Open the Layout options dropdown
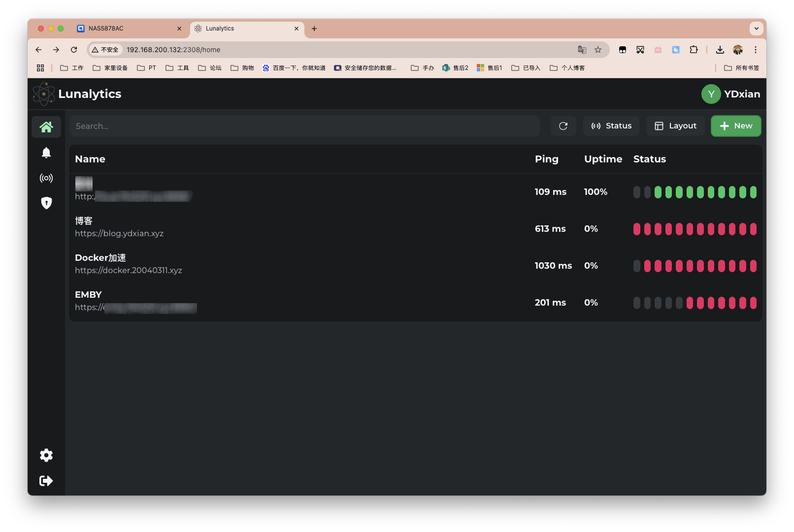Image resolution: width=794 pixels, height=532 pixels. [x=675, y=126]
